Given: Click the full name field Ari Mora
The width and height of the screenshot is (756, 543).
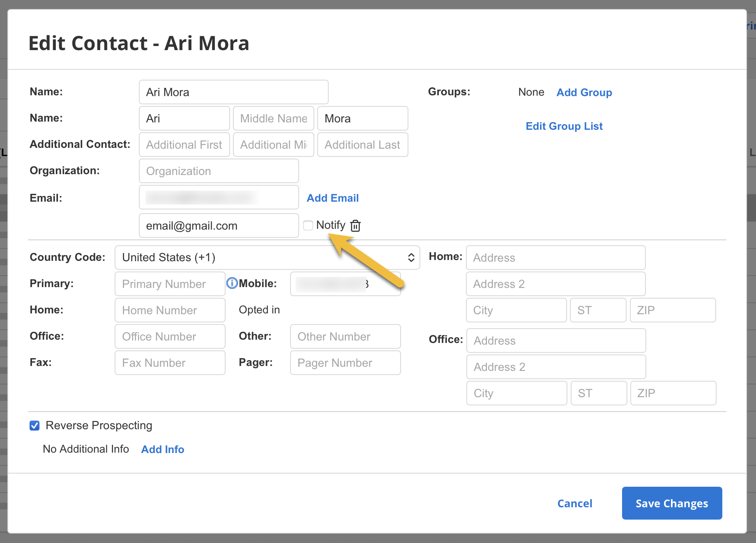Looking at the screenshot, I should 234,92.
